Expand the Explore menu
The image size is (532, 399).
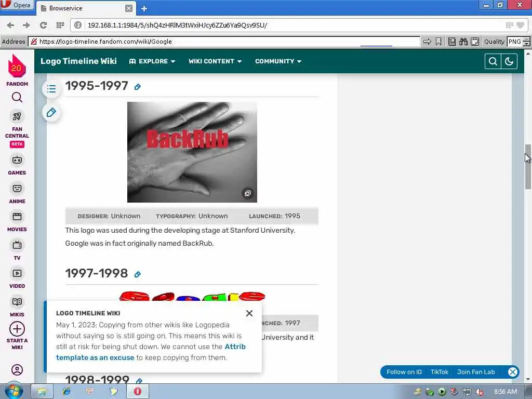point(152,61)
